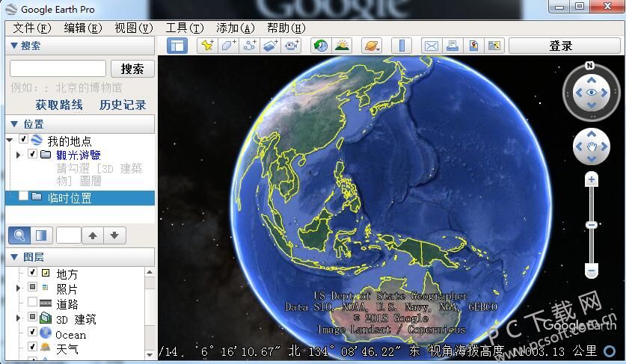Uncheck the 天气 layer checkbox
626x364 pixels.
[32, 347]
